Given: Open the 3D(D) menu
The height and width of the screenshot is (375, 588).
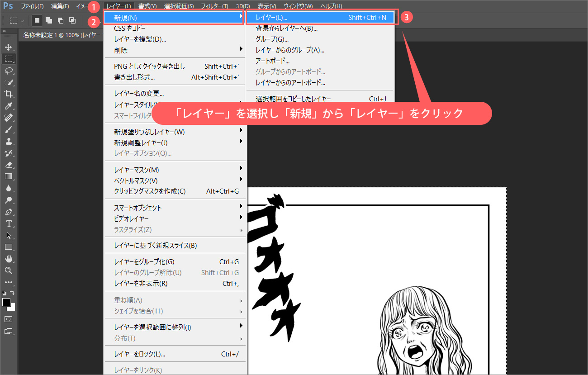Looking at the screenshot, I should pos(243,6).
